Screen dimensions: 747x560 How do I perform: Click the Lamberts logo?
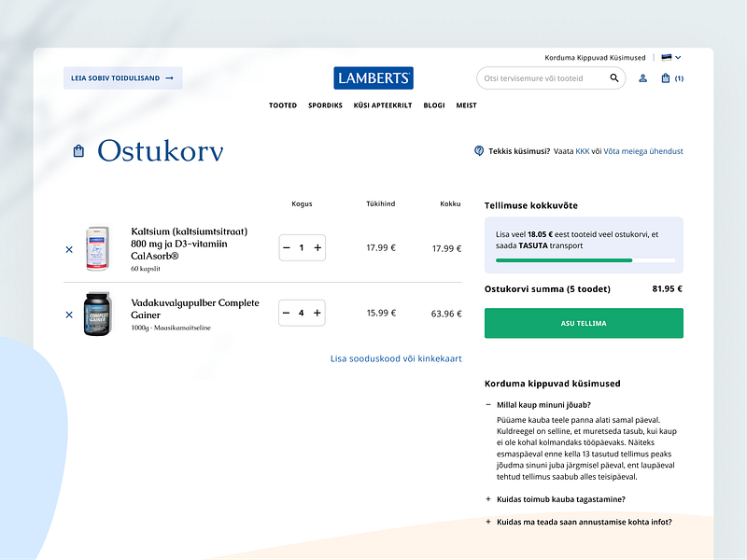pos(373,78)
